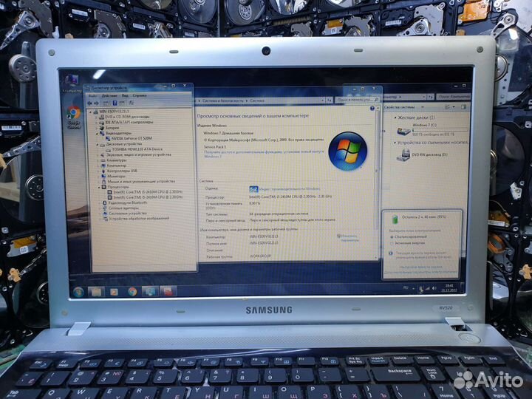Expand IDE ATA/ATAPI контроллеры node

pyautogui.click(x=96, y=122)
